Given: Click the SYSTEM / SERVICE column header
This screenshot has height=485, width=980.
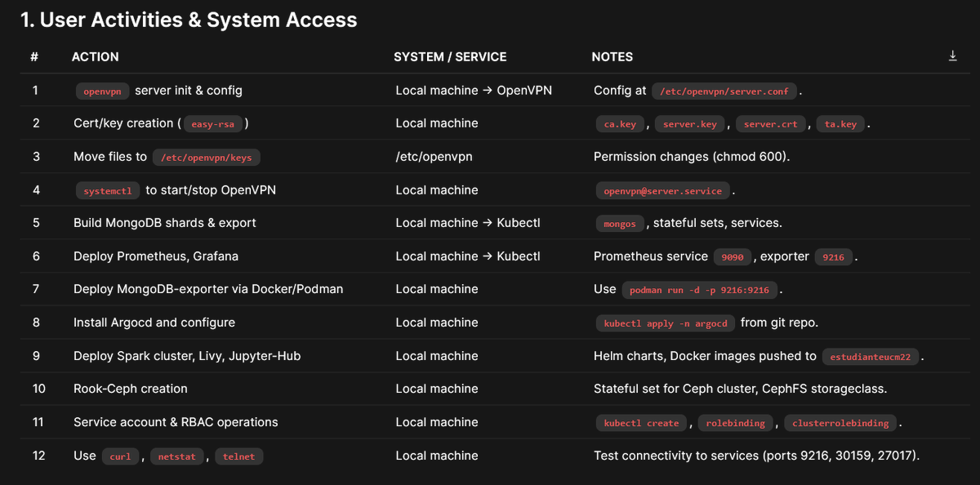Looking at the screenshot, I should click(x=450, y=57).
